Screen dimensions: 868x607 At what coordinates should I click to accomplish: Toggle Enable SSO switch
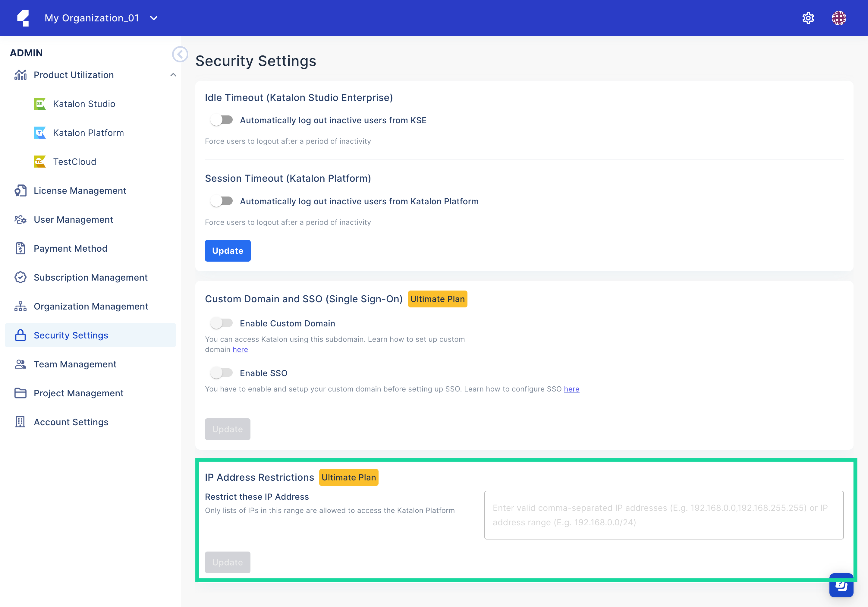tap(222, 373)
